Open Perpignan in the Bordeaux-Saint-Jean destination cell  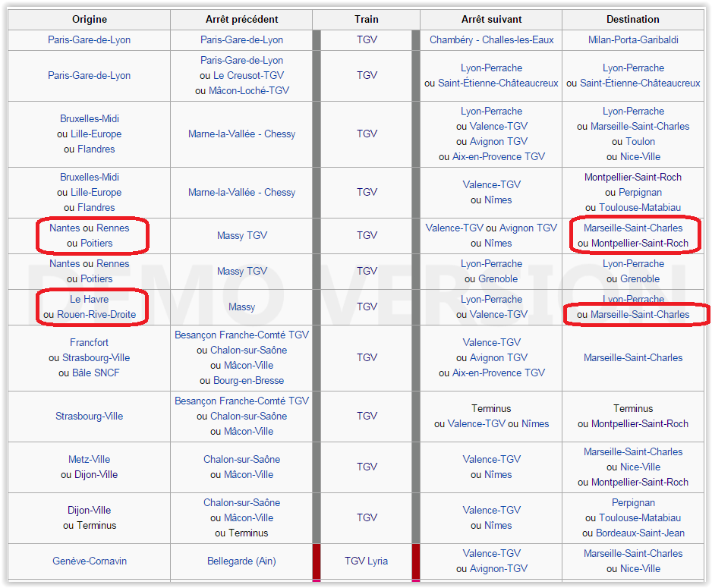click(x=633, y=503)
